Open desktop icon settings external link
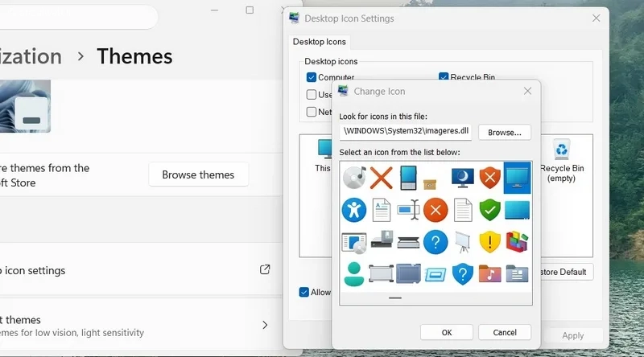644x357 pixels. click(x=265, y=269)
